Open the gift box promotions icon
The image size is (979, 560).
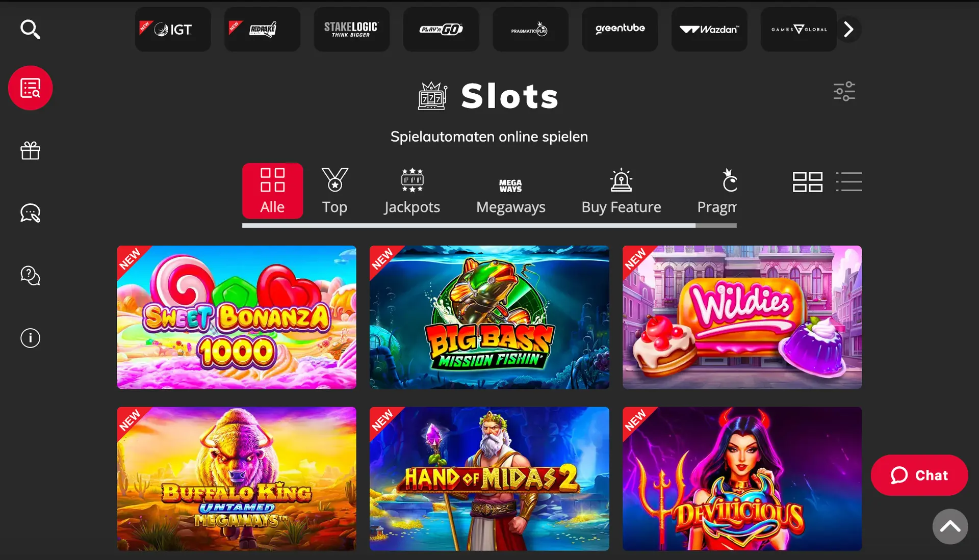click(30, 150)
